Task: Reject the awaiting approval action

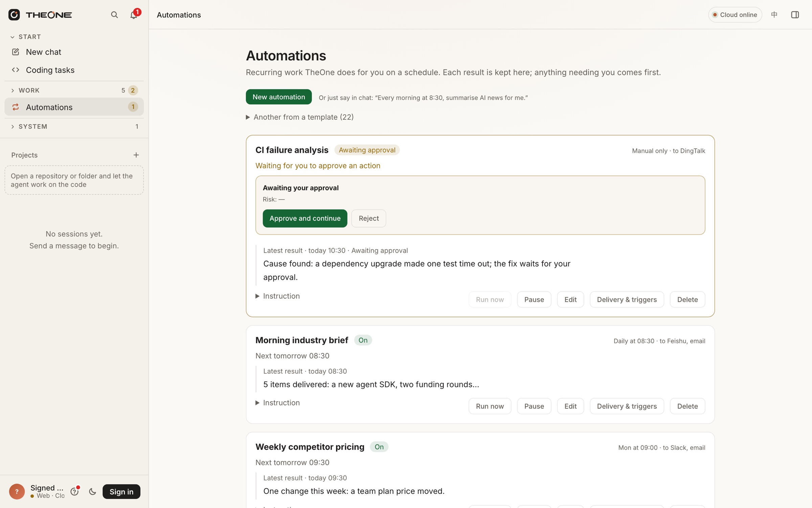Action: 368,218
